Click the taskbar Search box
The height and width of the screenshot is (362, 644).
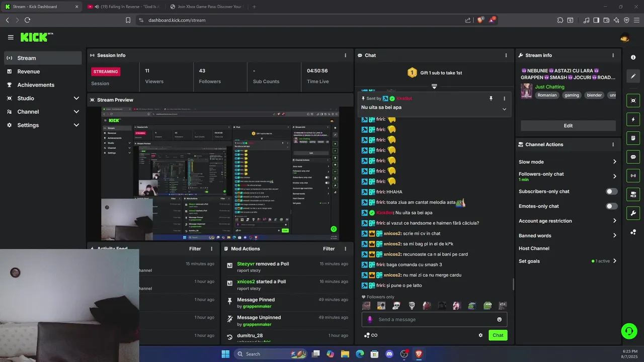point(270,354)
